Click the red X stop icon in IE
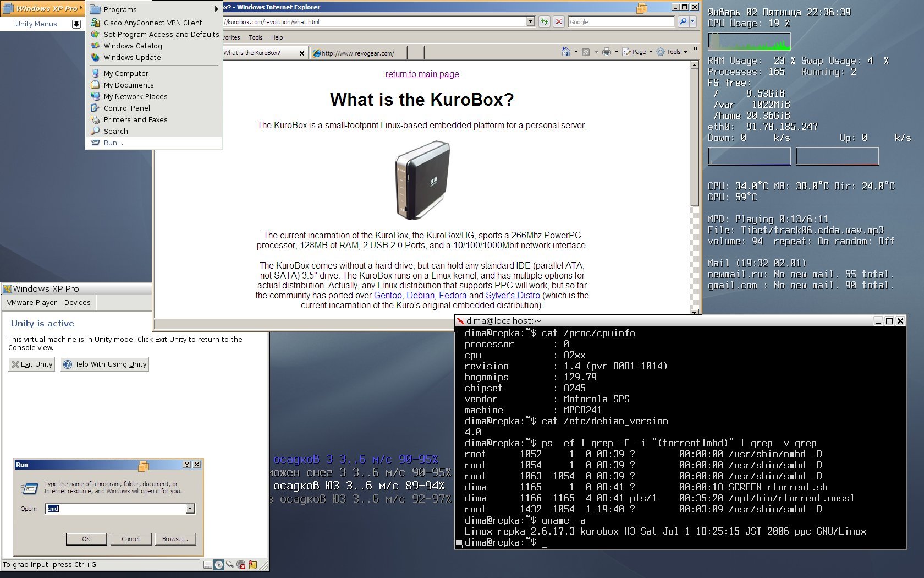This screenshot has height=578, width=924. pos(559,21)
